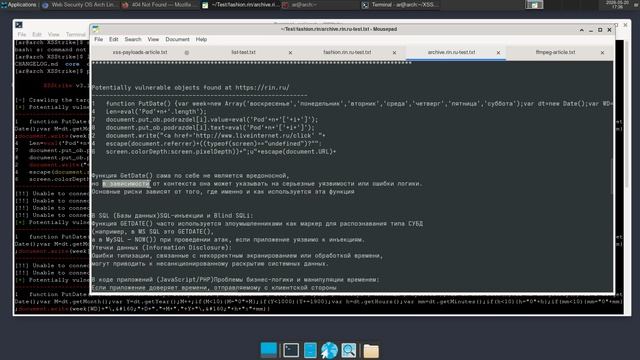Screen dimensions: 640x360
Task: Open the Edit menu in Mousepad
Action: coord(113,40)
